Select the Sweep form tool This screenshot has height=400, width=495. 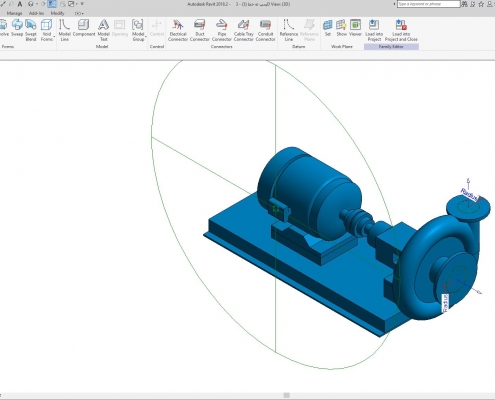[17, 28]
